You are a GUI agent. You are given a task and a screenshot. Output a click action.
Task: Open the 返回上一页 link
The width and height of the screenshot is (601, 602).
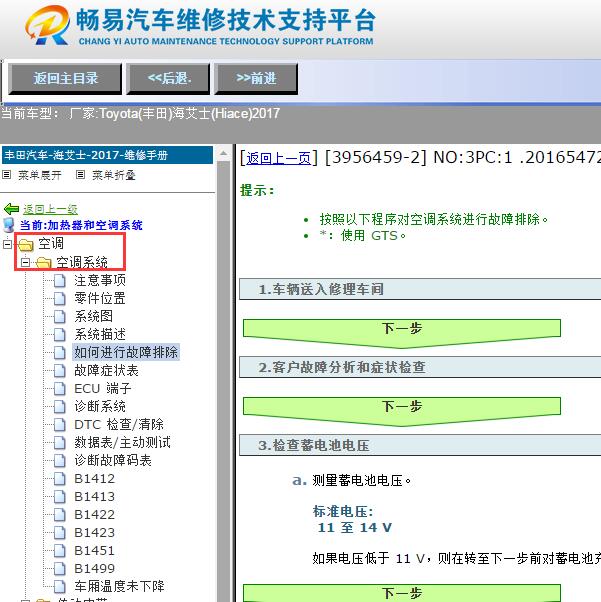coord(278,158)
